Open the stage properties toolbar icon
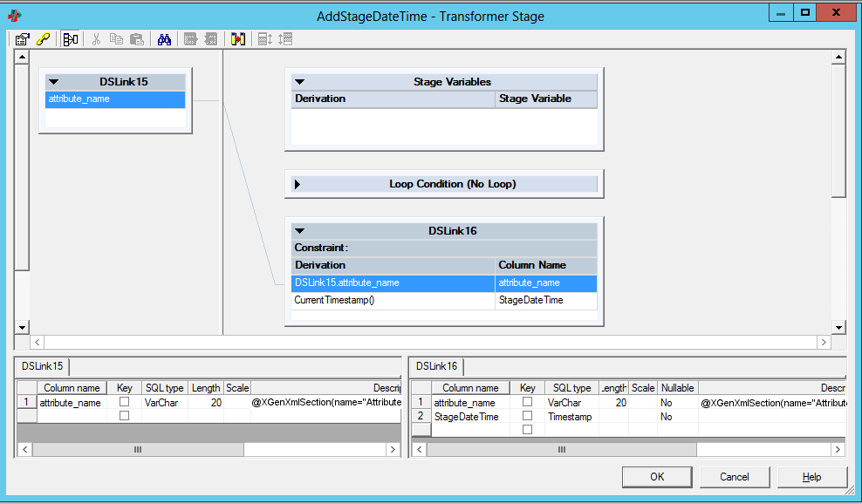 pos(23,39)
